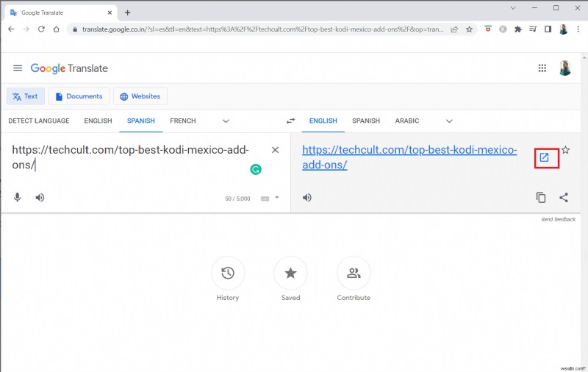The width and height of the screenshot is (588, 372).
Task: Expand input tools dropdown arrow
Action: click(x=277, y=197)
